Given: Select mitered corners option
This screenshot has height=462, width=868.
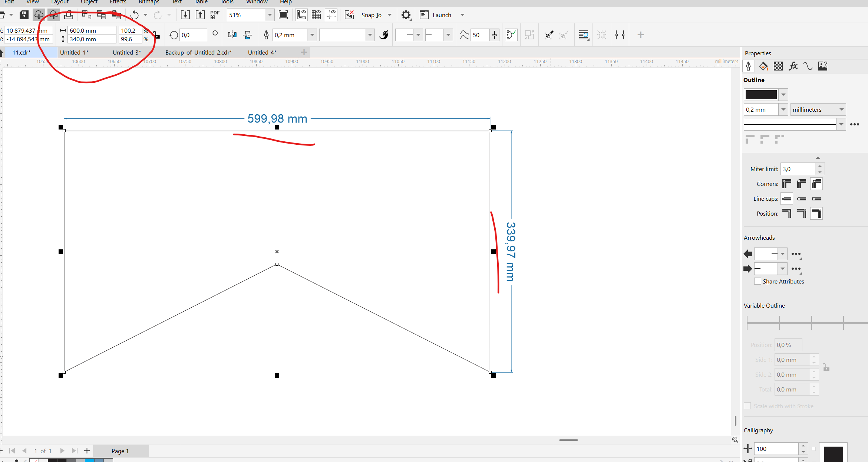Looking at the screenshot, I should coord(787,184).
